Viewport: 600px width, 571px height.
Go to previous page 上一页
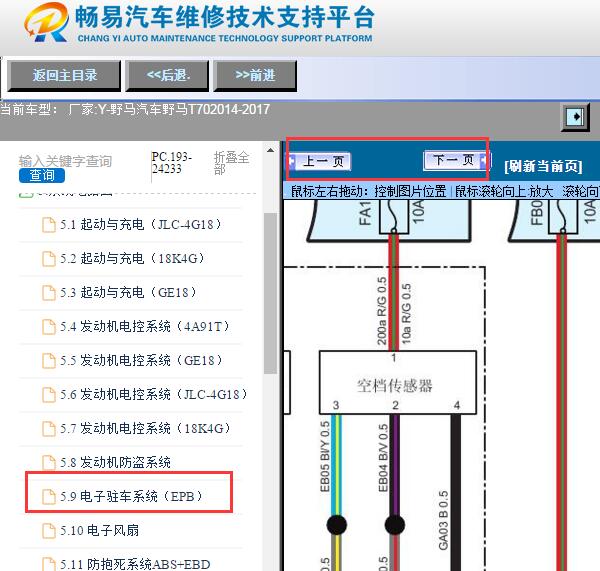pyautogui.click(x=320, y=161)
